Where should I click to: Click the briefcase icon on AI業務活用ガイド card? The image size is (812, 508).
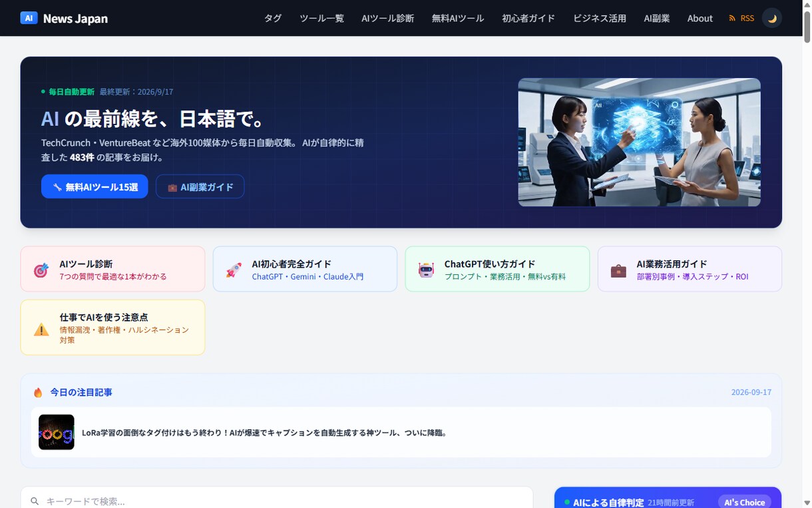coord(618,270)
